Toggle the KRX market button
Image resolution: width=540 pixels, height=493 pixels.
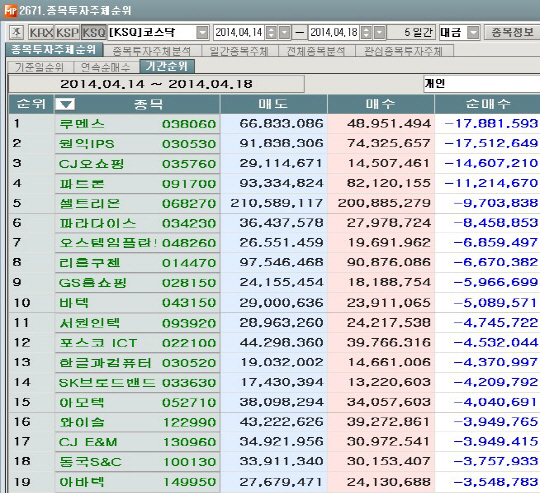point(41,33)
